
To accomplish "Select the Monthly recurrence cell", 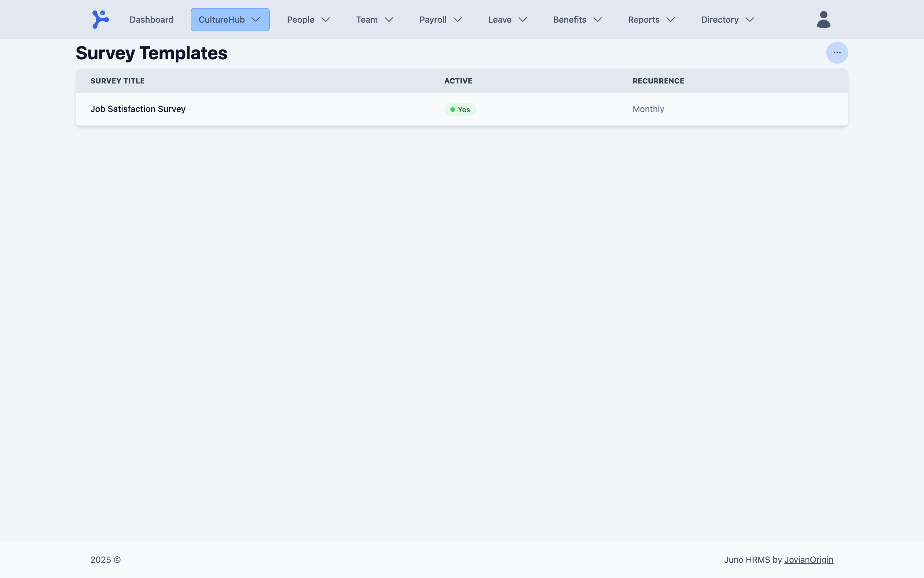I will pyautogui.click(x=648, y=109).
